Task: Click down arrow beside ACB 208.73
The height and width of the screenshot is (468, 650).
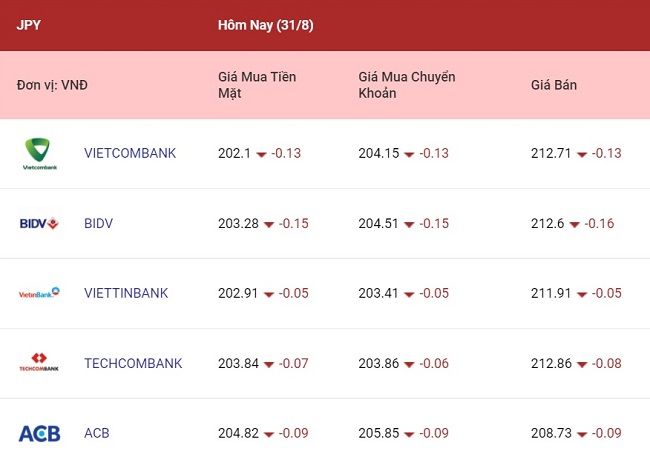Action: point(582,434)
